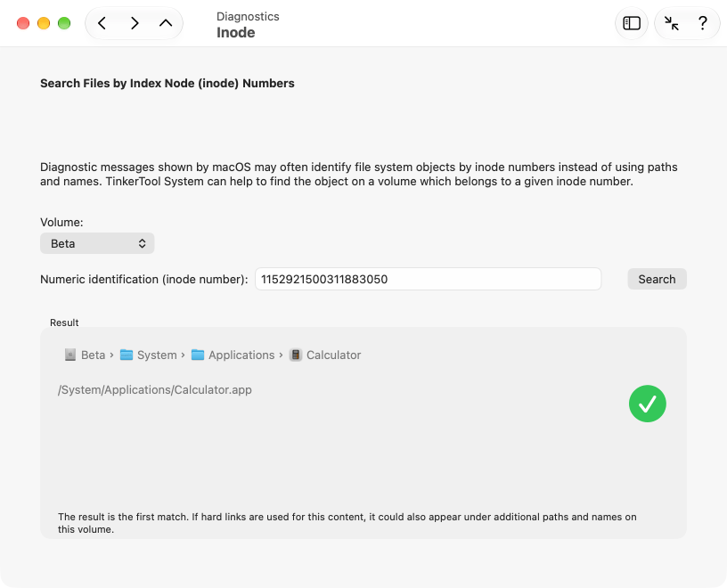The image size is (727, 588).
Task: Click the Search button
Action: (657, 279)
